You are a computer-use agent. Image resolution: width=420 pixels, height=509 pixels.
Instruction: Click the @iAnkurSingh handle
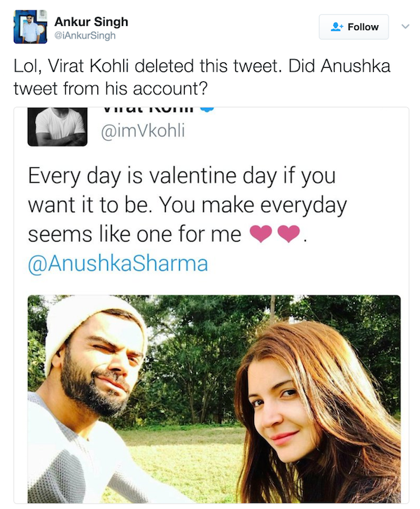pos(85,35)
